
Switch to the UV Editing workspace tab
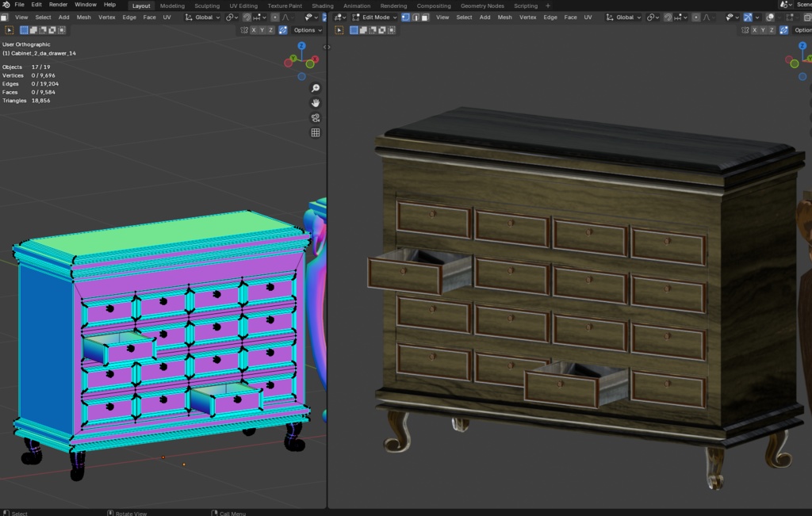[x=243, y=6]
